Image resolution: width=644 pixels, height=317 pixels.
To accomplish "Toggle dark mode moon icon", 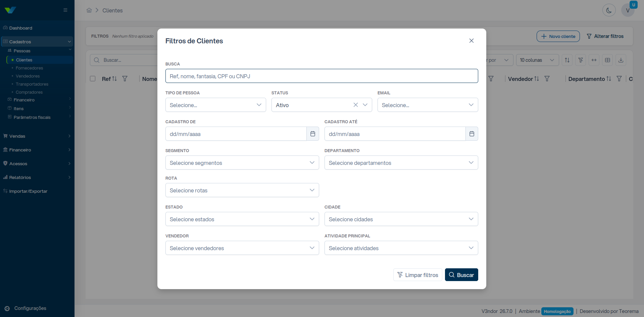I will (609, 10).
